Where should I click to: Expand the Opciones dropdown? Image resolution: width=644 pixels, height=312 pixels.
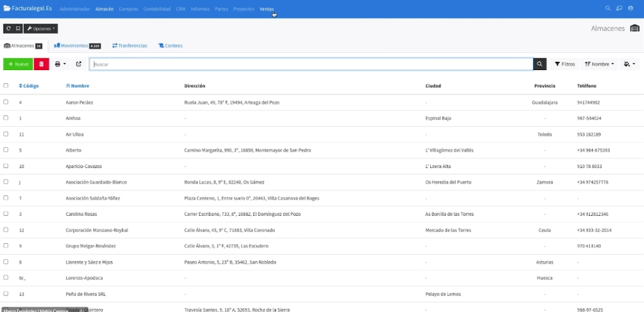click(x=41, y=29)
